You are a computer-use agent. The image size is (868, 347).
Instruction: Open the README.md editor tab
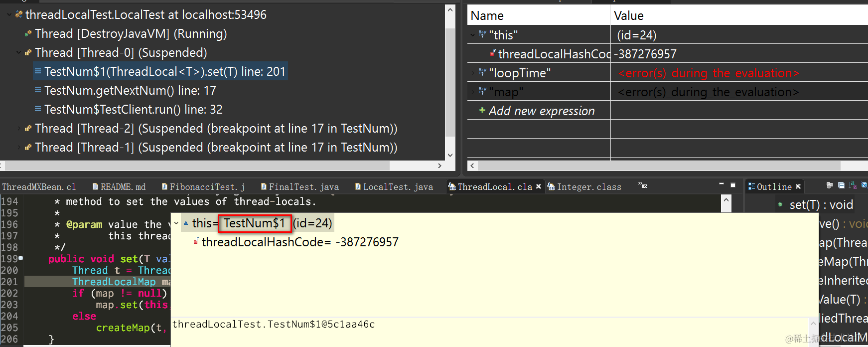tap(119, 187)
